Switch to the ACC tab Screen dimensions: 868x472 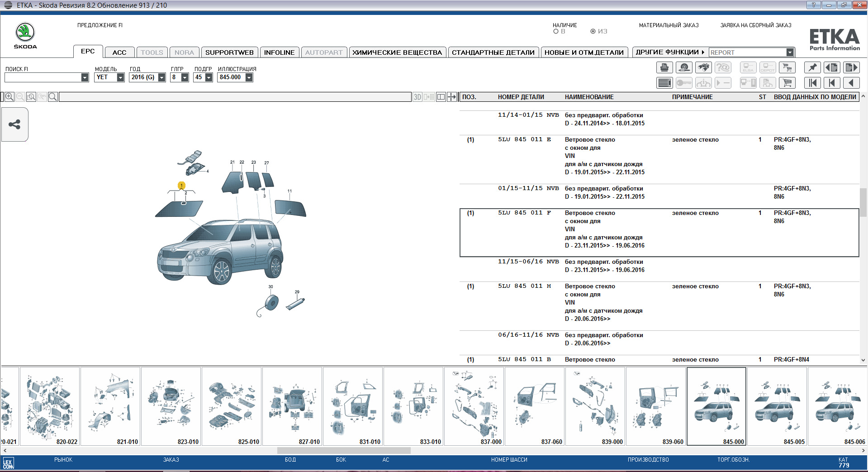[119, 52]
